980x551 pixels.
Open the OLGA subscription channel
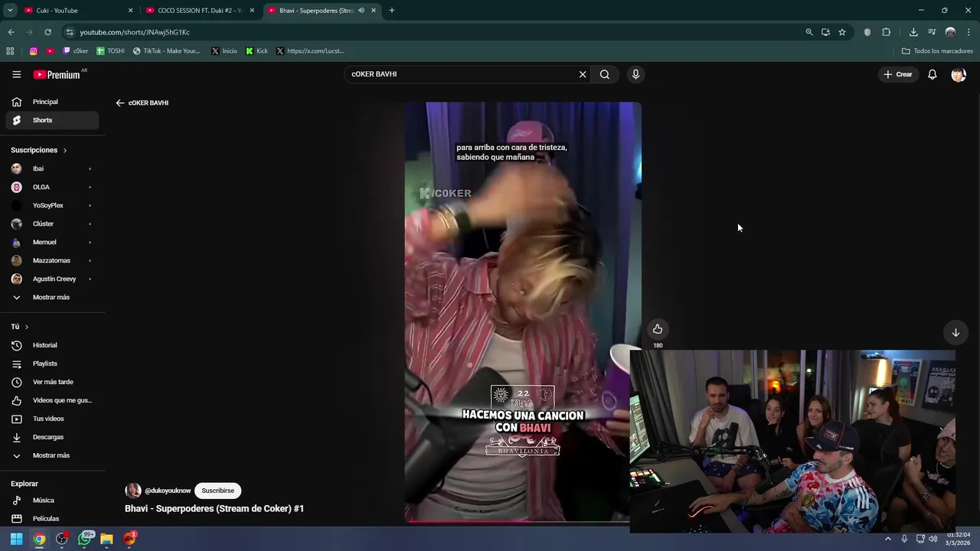tap(52, 187)
